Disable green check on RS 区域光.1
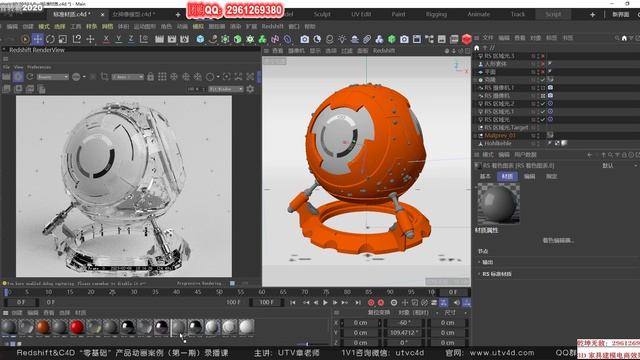This screenshot has height=360, width=640. (543, 111)
